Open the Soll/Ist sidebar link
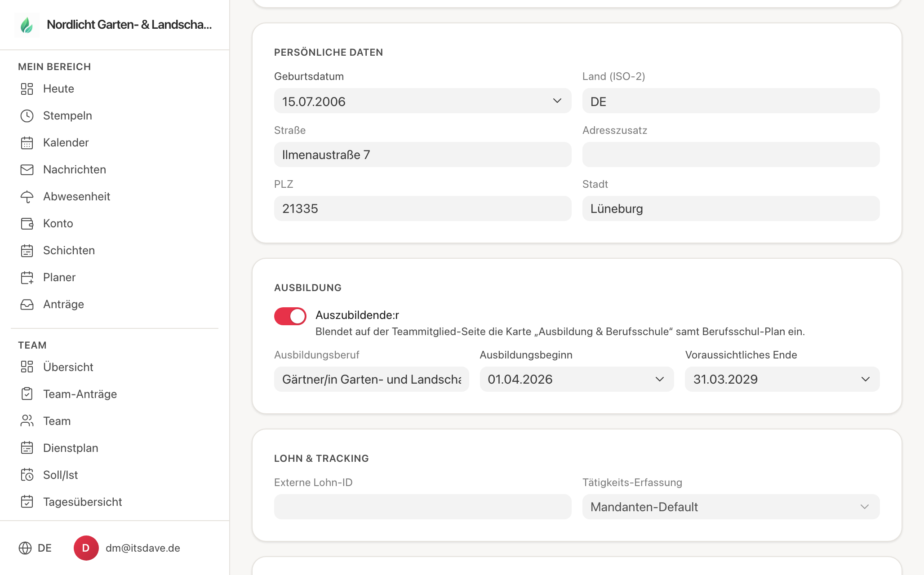 60,475
